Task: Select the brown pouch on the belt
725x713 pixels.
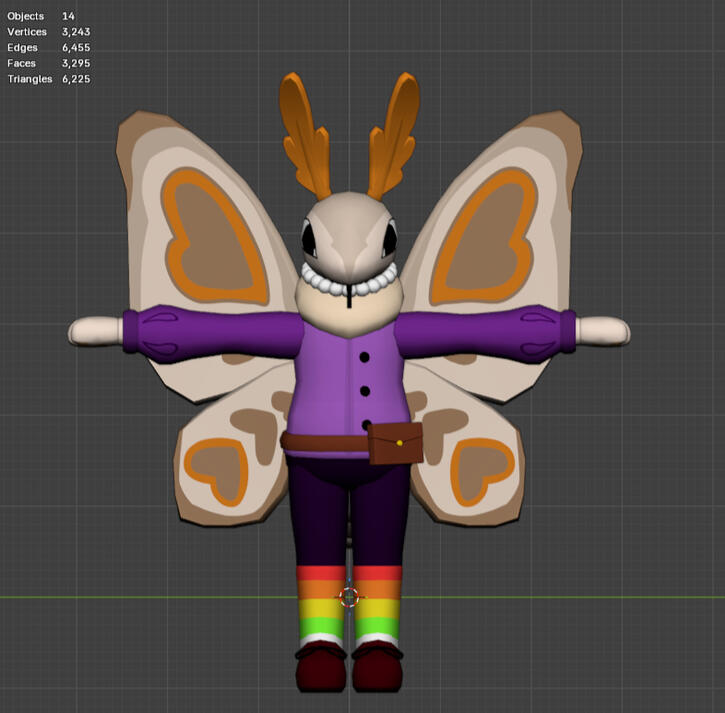Action: coord(396,443)
